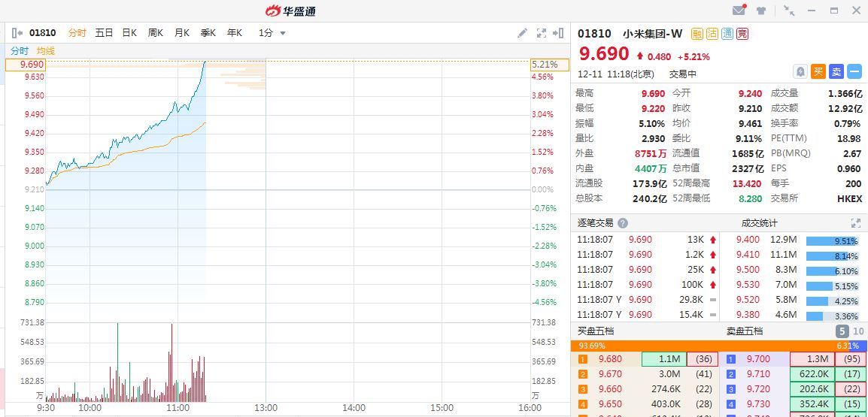
Task: Switch to the 月K monthly candlestick tab
Action: coord(182,33)
